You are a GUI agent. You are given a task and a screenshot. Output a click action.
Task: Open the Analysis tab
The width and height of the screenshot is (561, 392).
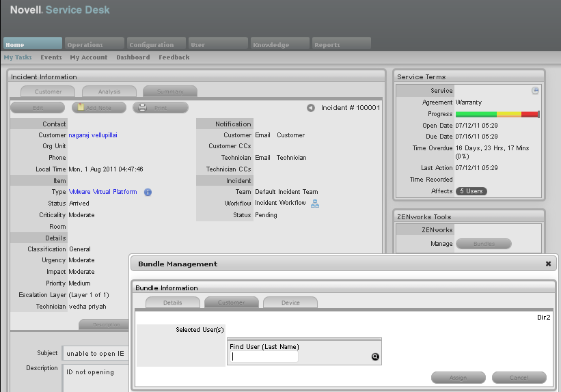pyautogui.click(x=109, y=92)
